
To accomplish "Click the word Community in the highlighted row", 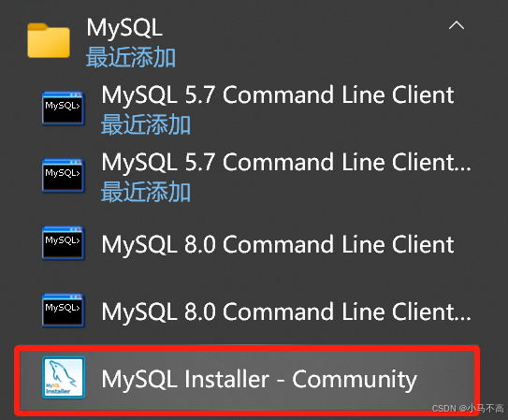I will (x=355, y=380).
